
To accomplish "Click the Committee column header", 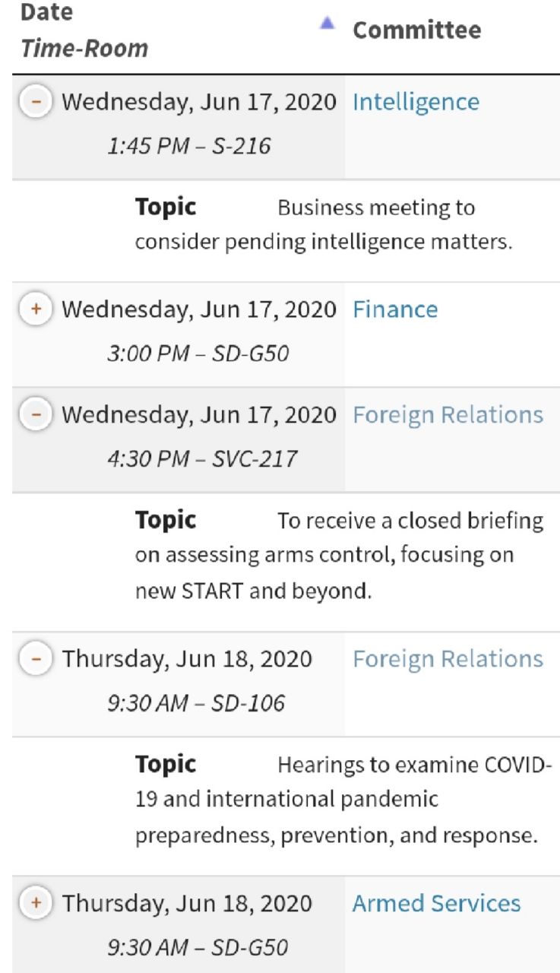I will point(416,30).
